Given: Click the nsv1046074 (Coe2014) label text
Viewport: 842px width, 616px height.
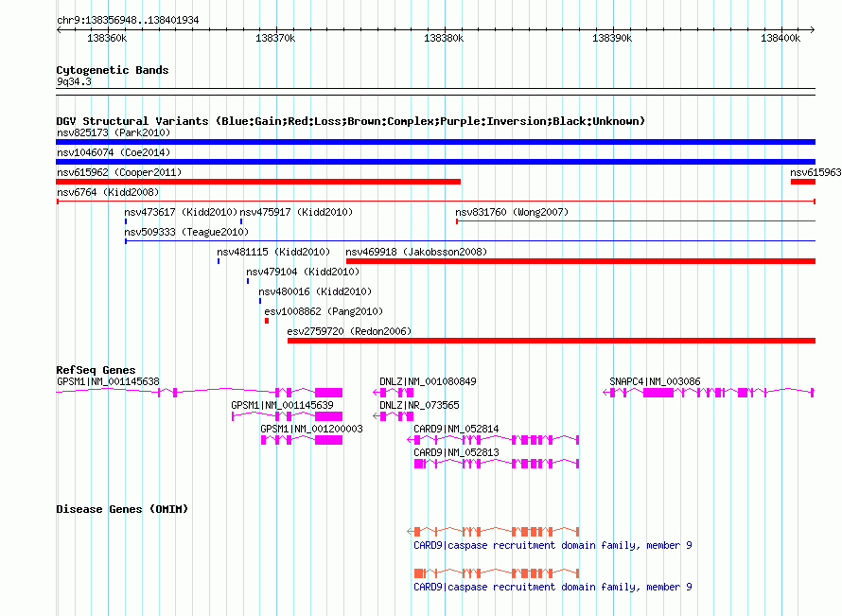Looking at the screenshot, I should 114,152.
